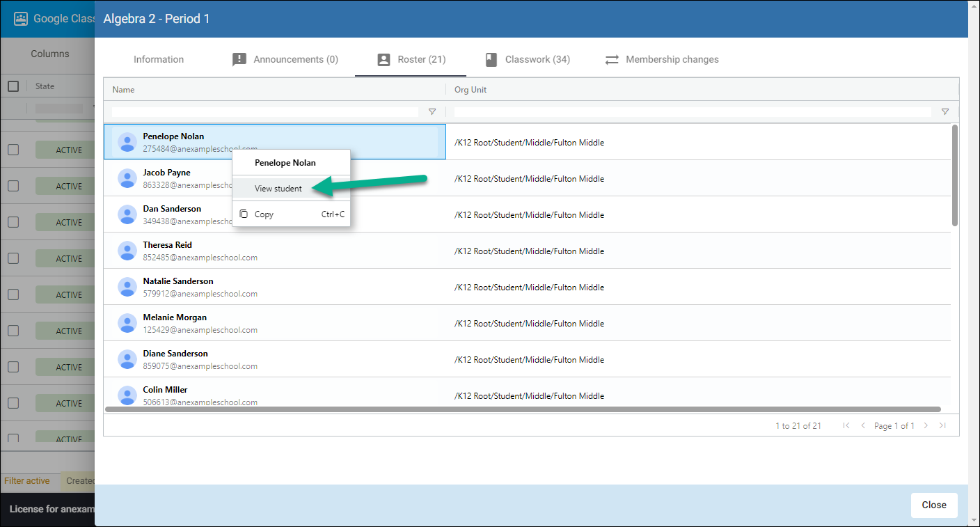Click the Membership changes arrows icon
The image size is (980, 527).
click(x=612, y=60)
